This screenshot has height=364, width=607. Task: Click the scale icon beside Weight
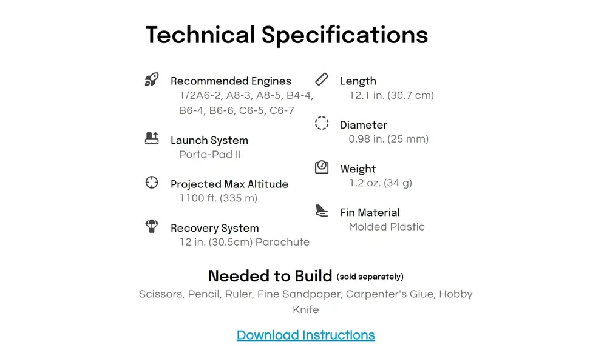click(322, 167)
